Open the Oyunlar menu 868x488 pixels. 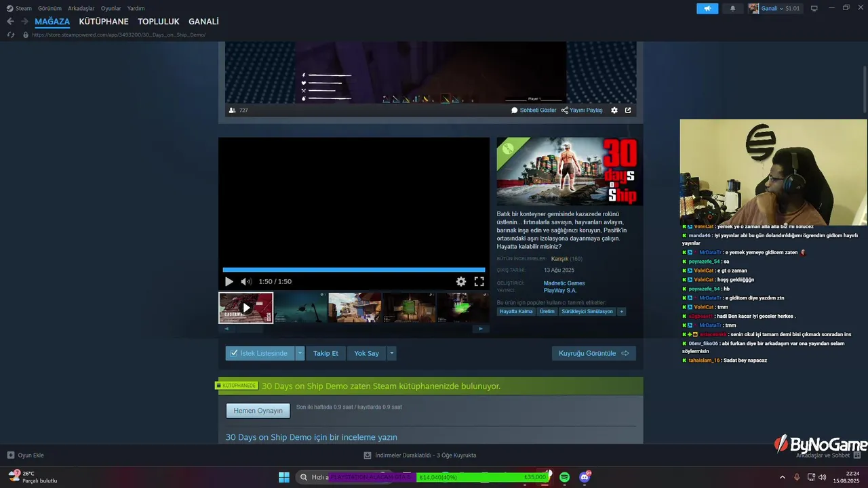pos(111,8)
